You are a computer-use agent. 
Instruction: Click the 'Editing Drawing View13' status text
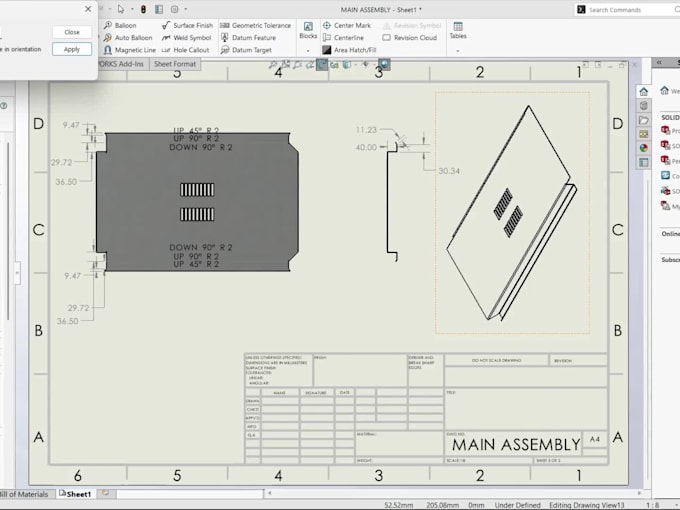(x=586, y=505)
